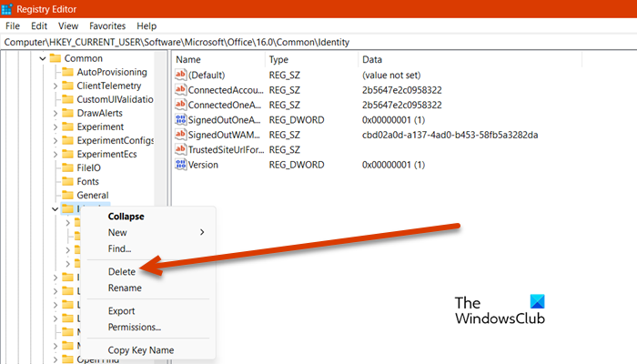The image size is (637, 364).
Task: Collapse the Identity key chevron above the context menu
Action: (x=56, y=209)
